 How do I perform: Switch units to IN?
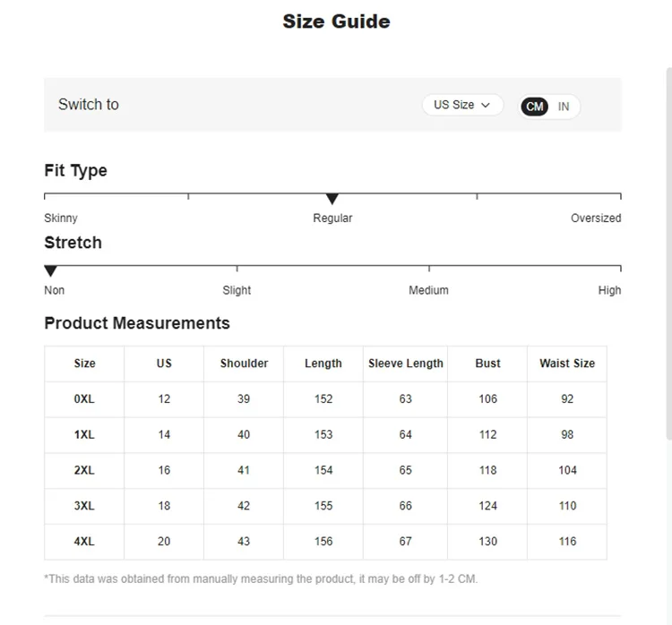564,107
